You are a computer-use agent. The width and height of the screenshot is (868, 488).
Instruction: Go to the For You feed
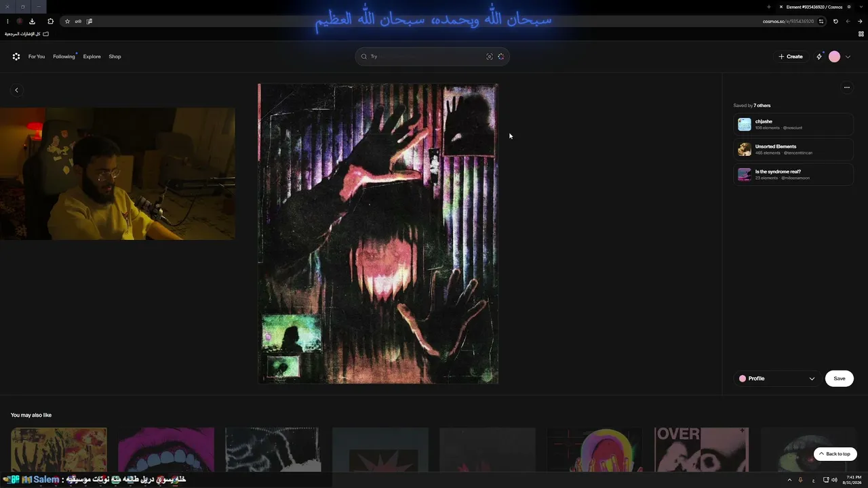pos(37,57)
